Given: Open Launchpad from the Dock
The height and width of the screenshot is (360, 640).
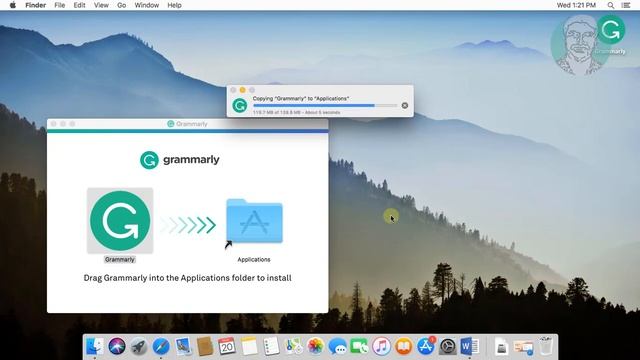Looking at the screenshot, I should [139, 347].
